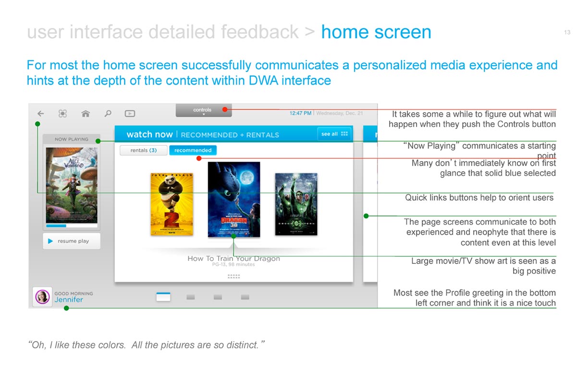
Task: Switch to the rentals (3) tab
Action: point(144,150)
